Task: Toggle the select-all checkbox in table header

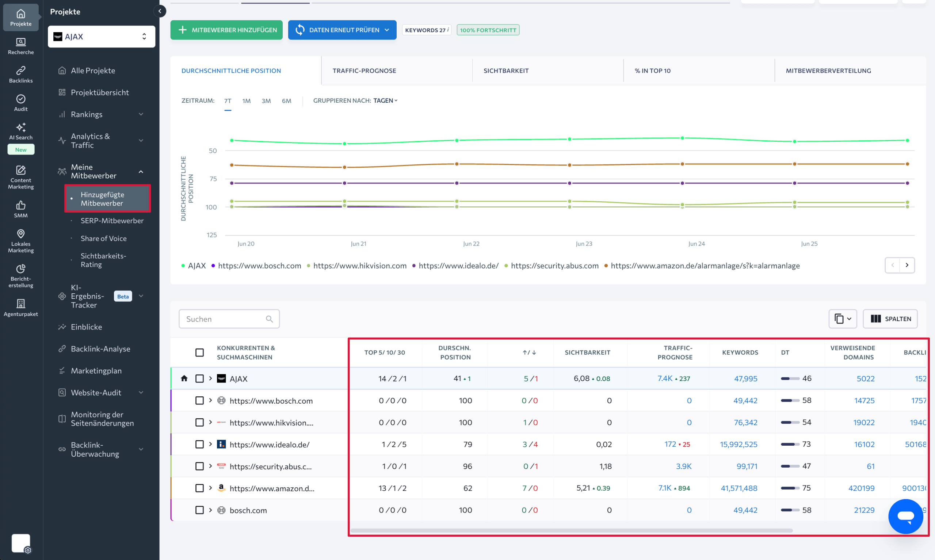Action: [x=199, y=353]
